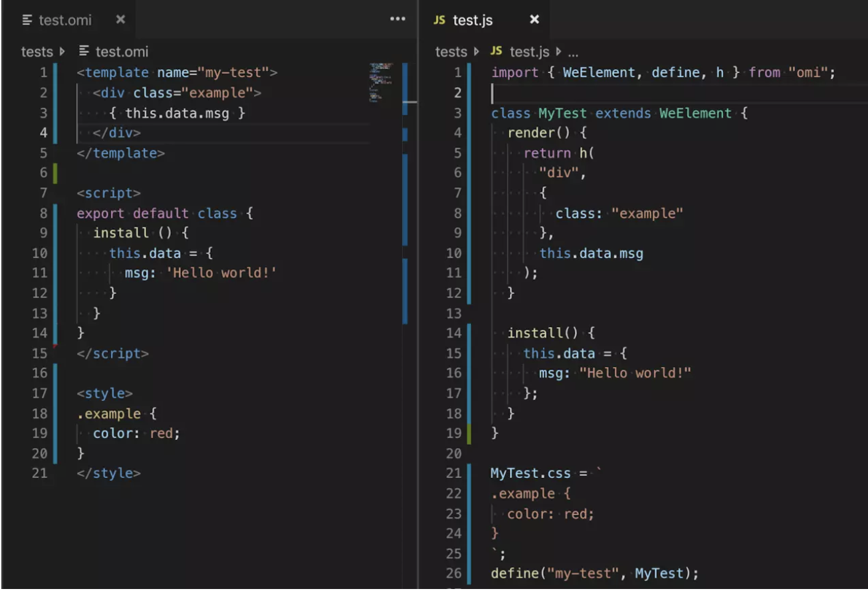Viewport: 868px width, 593px height.
Task: Click the test.omi editor overview ruler scrollbar
Action: [x=405, y=193]
